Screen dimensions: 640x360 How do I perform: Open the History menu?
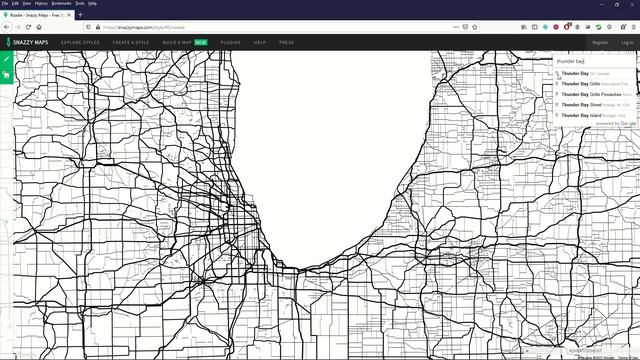tap(41, 3)
